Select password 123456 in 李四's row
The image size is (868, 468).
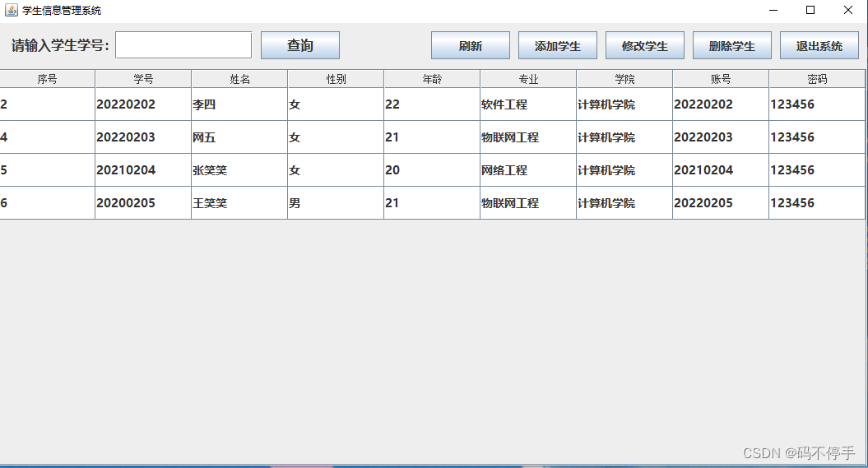(817, 104)
